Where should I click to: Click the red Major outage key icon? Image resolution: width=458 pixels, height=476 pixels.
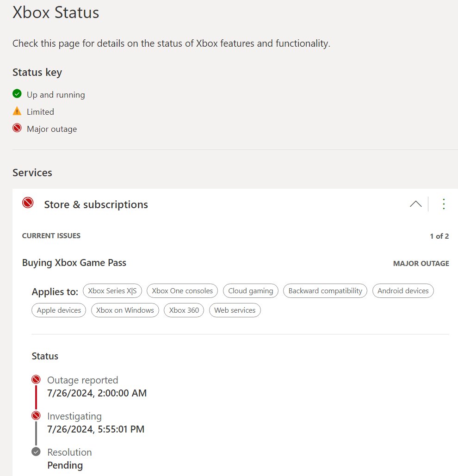pos(17,128)
